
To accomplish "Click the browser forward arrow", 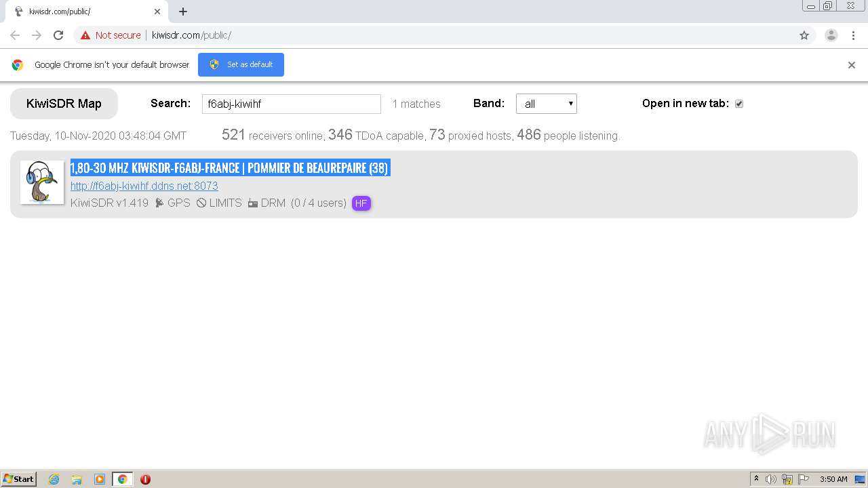I will (x=37, y=35).
